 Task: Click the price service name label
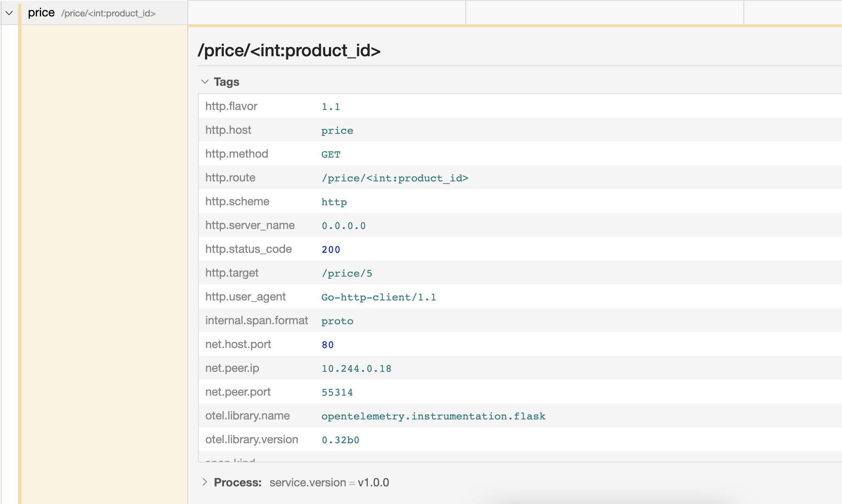(x=41, y=13)
